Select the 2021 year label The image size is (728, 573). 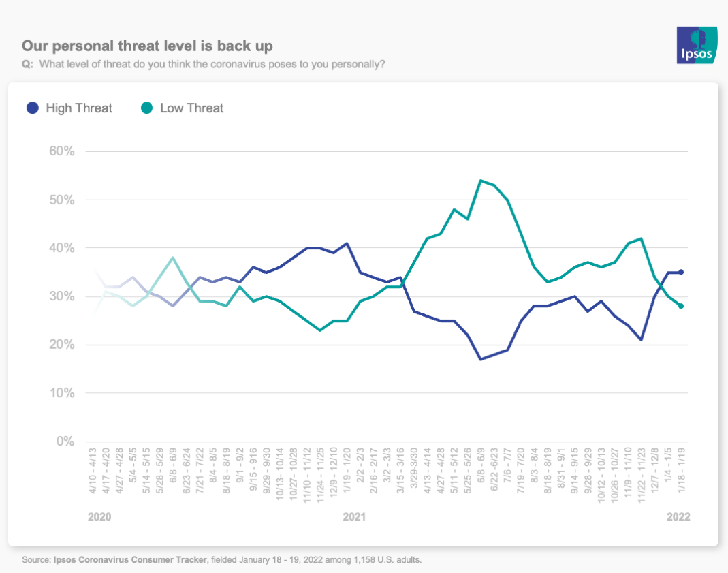tap(354, 517)
